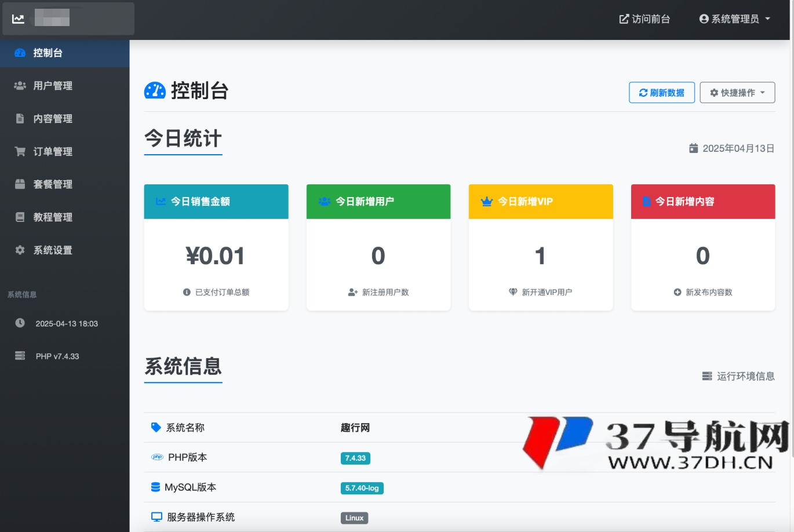Click the 7.4.33 version badge
This screenshot has height=532, width=794.
click(x=355, y=458)
